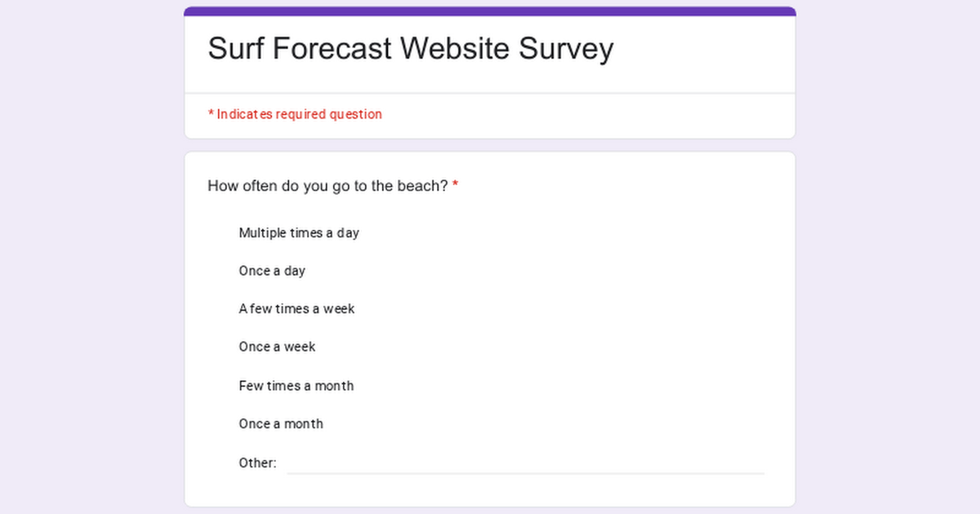The height and width of the screenshot is (514, 980).
Task: Click the "Surf Forecast Website Survey" heading
Action: [x=410, y=49]
